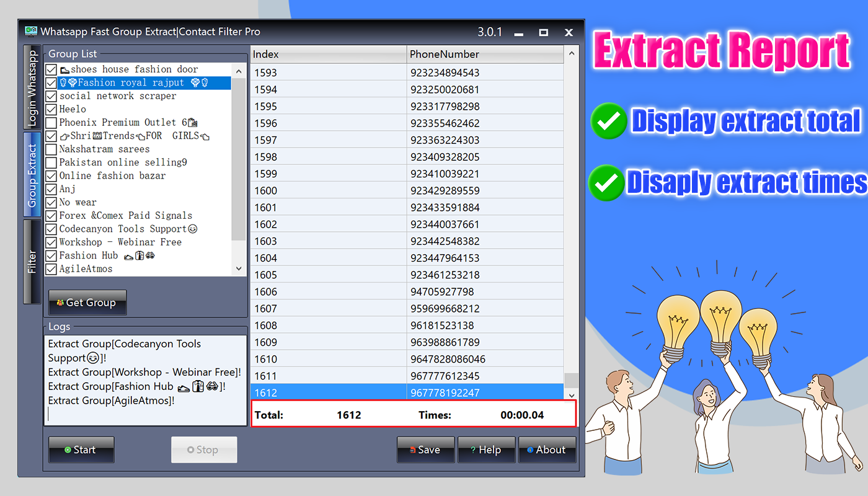This screenshot has width=868, height=496.
Task: Click group list scroll down arrow
Action: tap(239, 268)
